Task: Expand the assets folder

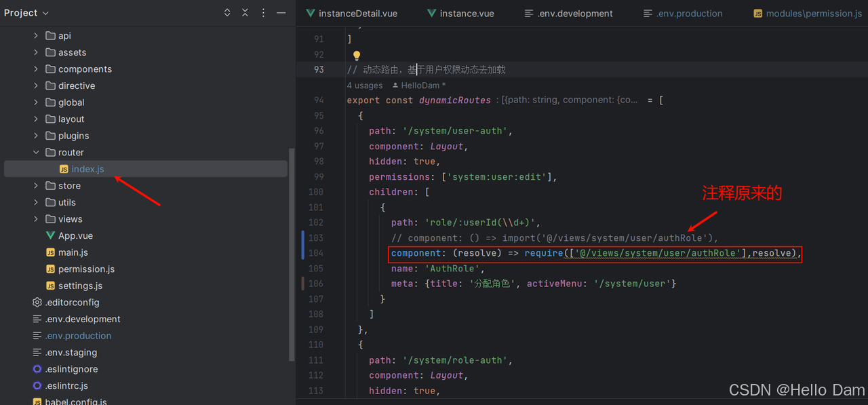Action: [36, 52]
